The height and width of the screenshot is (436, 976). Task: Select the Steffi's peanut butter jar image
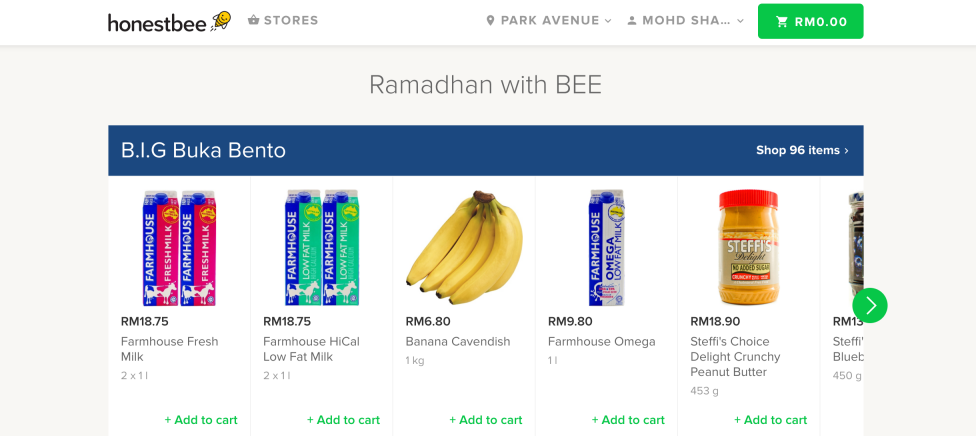coord(748,247)
